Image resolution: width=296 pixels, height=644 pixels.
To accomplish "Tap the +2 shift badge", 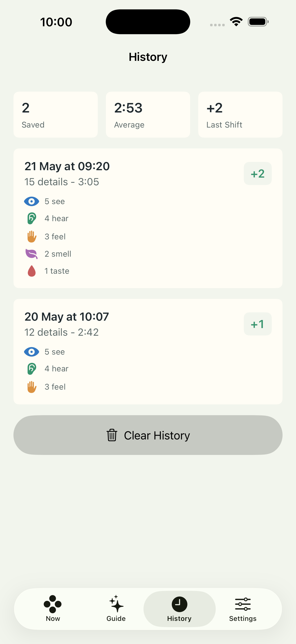I will [258, 174].
